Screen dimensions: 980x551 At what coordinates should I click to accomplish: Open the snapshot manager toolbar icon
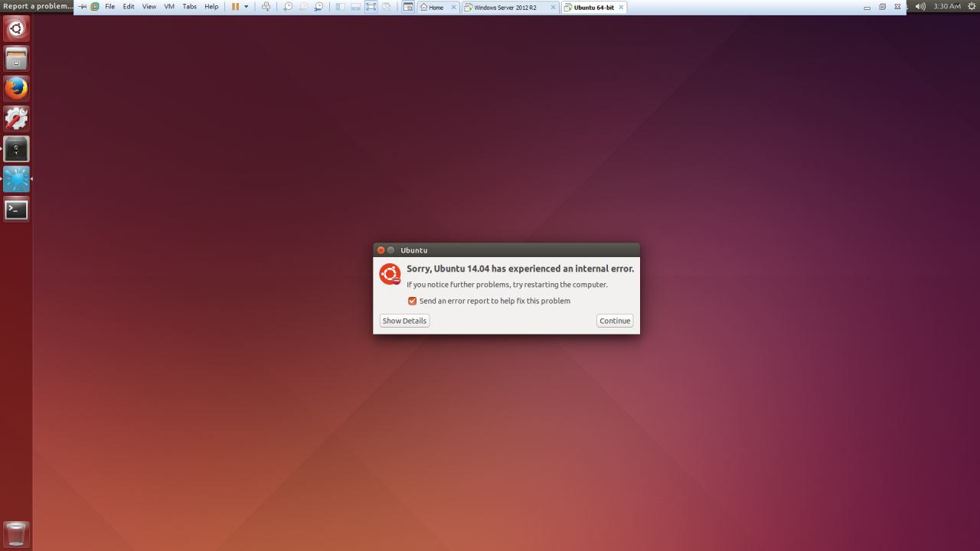tap(318, 7)
